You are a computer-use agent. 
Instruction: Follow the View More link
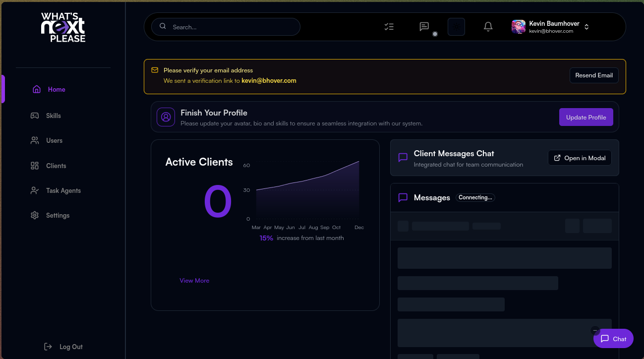click(x=194, y=281)
